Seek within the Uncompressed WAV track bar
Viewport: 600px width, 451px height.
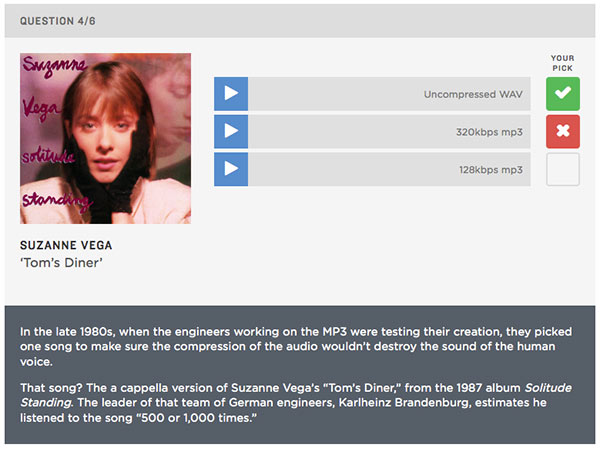[389, 94]
